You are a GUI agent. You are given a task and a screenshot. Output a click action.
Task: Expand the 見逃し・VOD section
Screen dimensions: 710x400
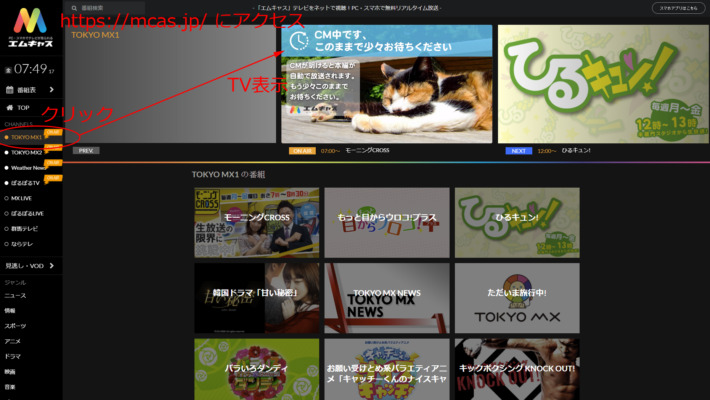tap(30, 265)
